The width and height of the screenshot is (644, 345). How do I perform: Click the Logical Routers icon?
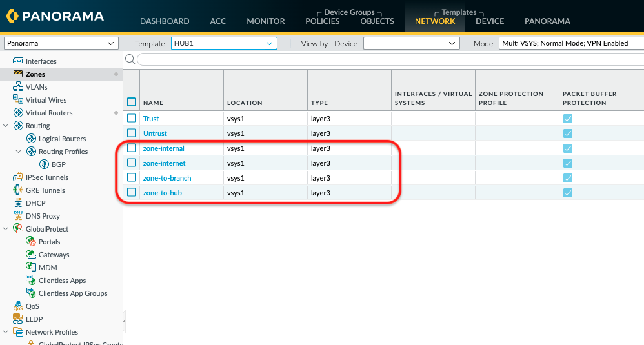(x=31, y=138)
